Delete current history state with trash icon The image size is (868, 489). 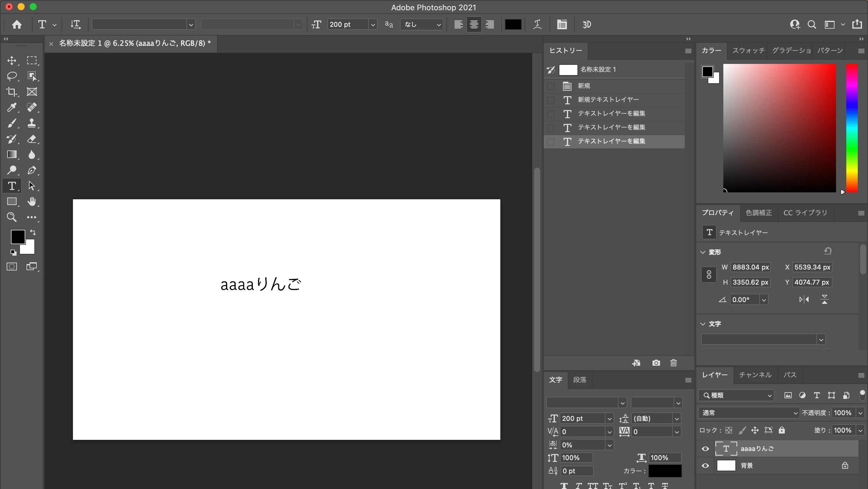[673, 363]
